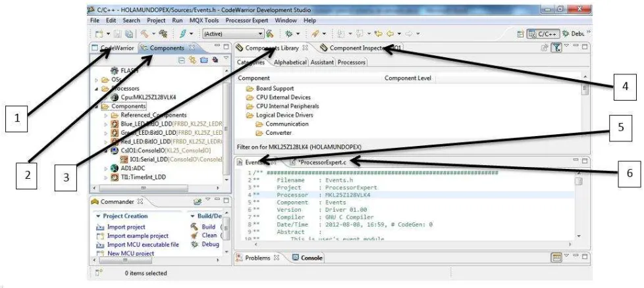644x288 pixels.
Task: Click the hammer icon beside Active combo box
Action: 269,34
